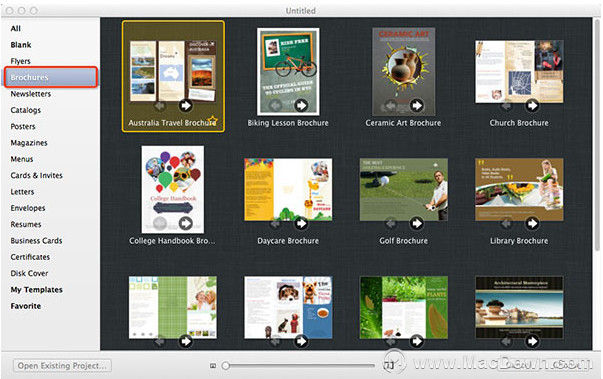Viewport: 603px width, 379px height.
Task: Click previous arrow under Architectural Masterpiece brochure
Action: point(506,341)
